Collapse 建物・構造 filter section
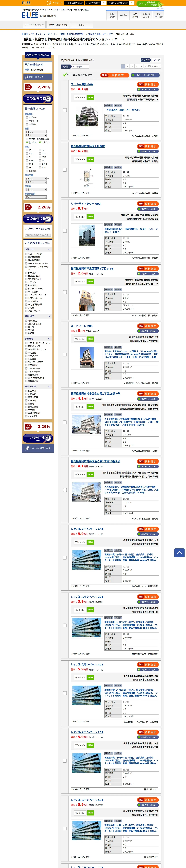Screen dimensions: 186x868 click(38, 316)
